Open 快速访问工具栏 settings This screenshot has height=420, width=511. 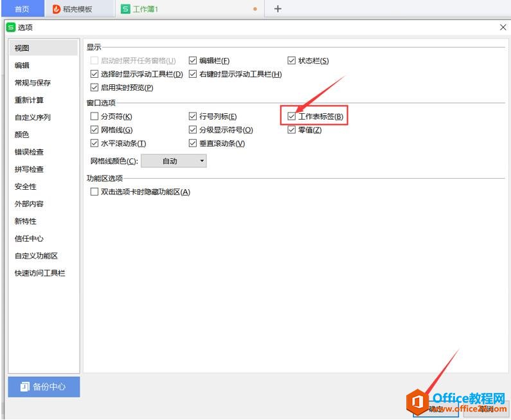(x=43, y=273)
